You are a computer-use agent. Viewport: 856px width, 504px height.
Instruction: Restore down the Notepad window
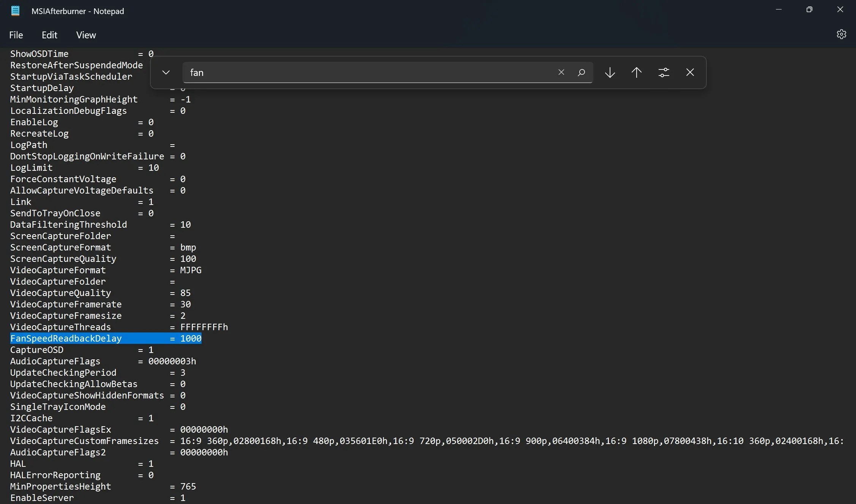(x=809, y=10)
